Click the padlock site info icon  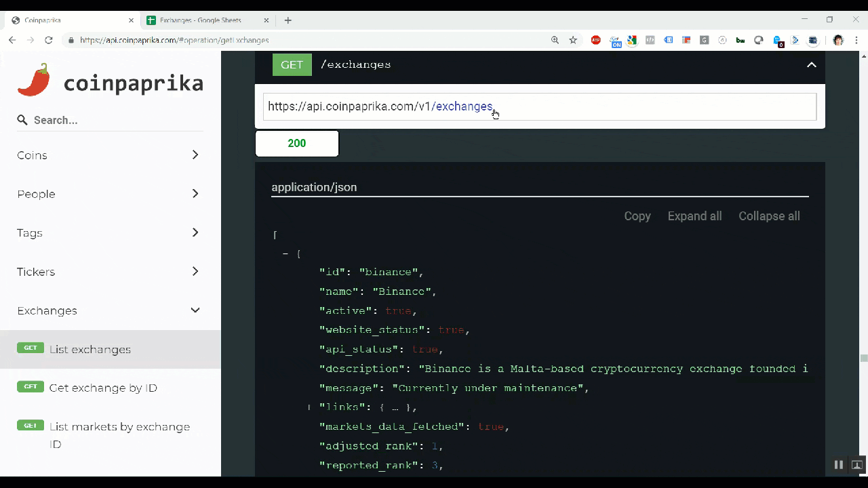point(71,40)
